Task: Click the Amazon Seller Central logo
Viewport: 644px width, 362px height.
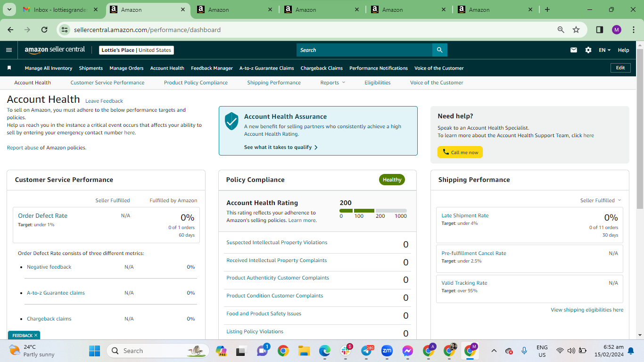Action: click(x=55, y=50)
